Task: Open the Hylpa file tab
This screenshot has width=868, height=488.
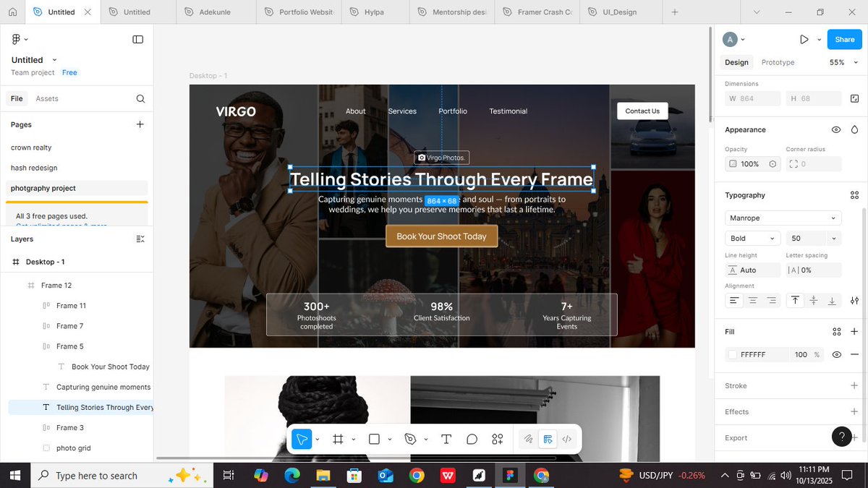Action: [x=376, y=12]
